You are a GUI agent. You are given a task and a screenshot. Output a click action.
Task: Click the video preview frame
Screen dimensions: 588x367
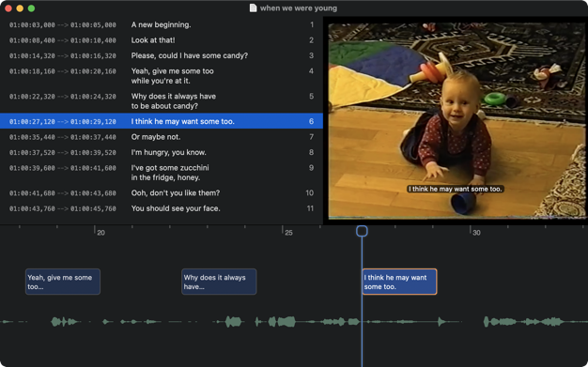456,120
